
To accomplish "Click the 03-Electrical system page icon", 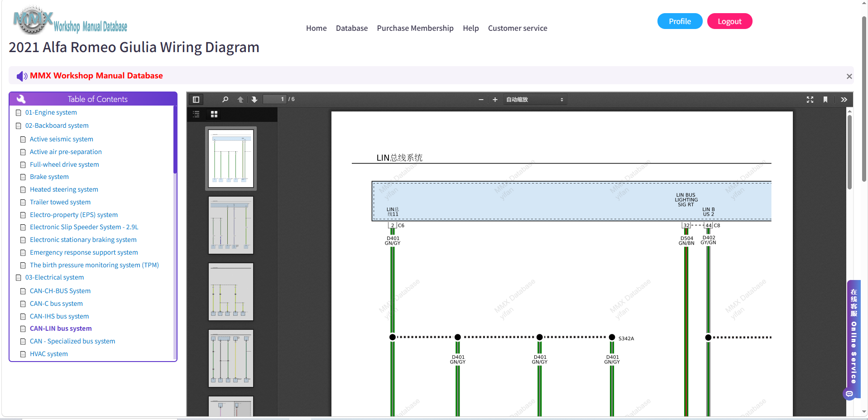I will (x=19, y=278).
